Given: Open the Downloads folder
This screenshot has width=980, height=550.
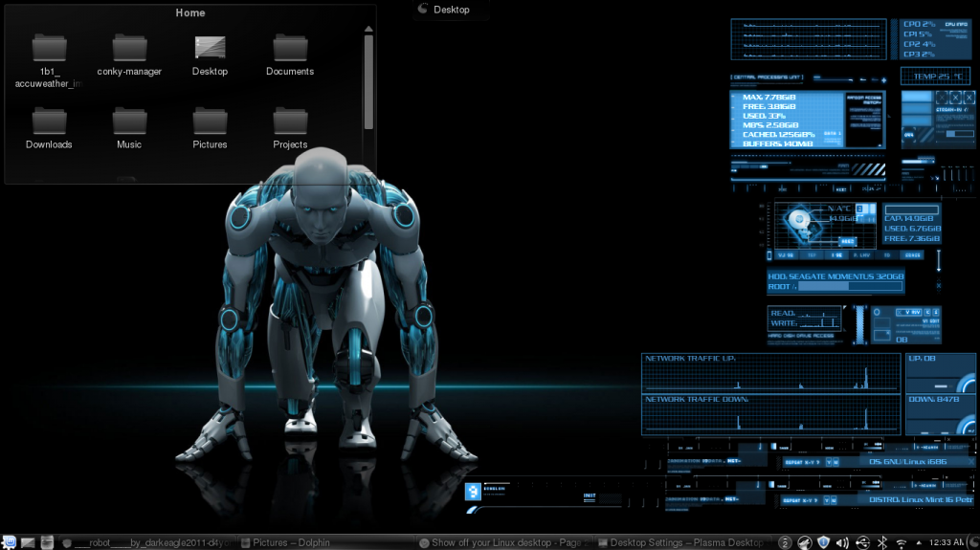Looking at the screenshot, I should click(x=49, y=128).
